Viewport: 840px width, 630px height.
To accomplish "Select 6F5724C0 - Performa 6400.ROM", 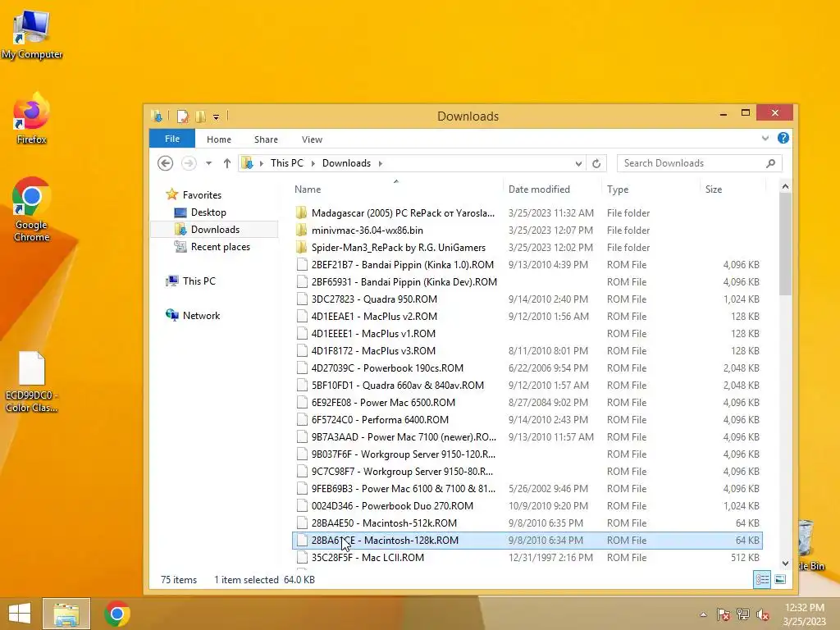I will (527, 419).
